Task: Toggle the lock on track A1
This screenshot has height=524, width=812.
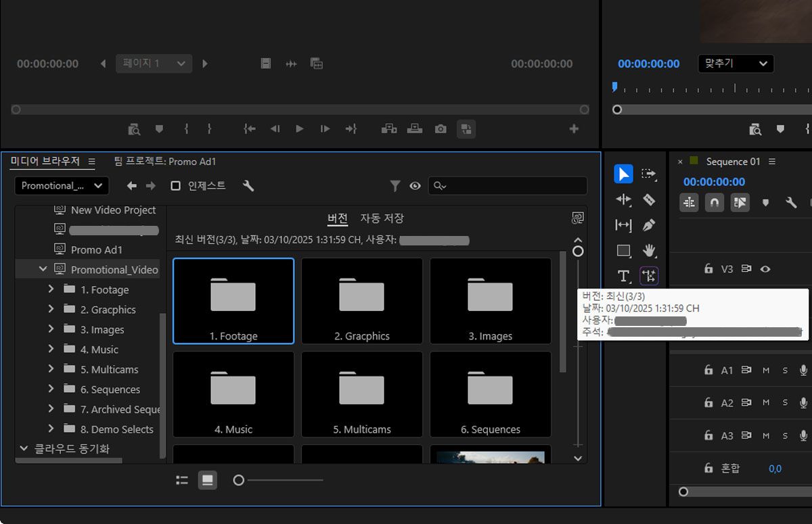Action: [x=708, y=371]
